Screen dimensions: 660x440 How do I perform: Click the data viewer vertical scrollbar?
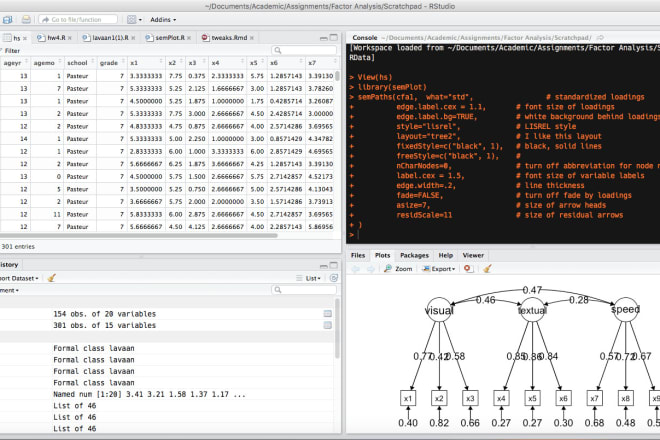tap(337, 76)
